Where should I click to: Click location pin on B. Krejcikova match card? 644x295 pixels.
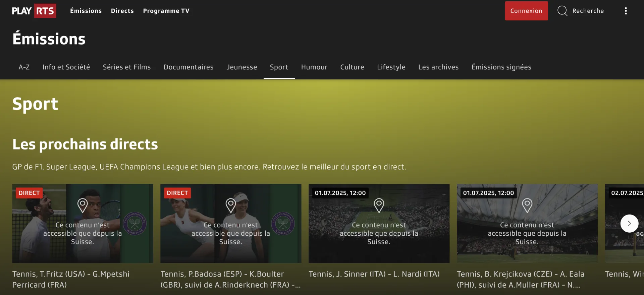(x=527, y=205)
